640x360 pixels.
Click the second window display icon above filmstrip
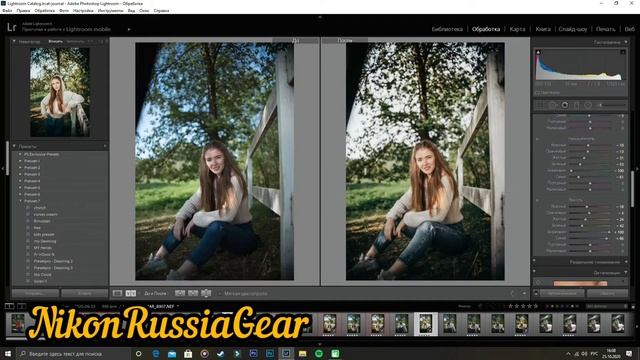[22, 306]
